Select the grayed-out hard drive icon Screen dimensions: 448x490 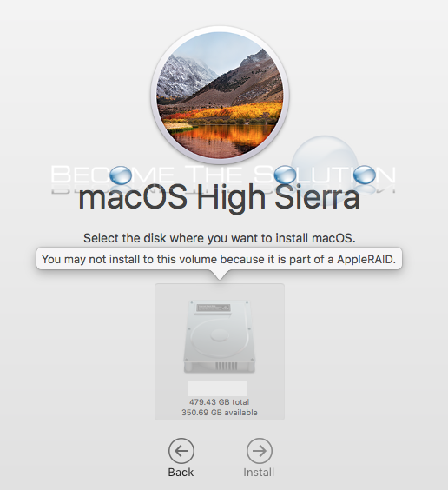pyautogui.click(x=220, y=336)
